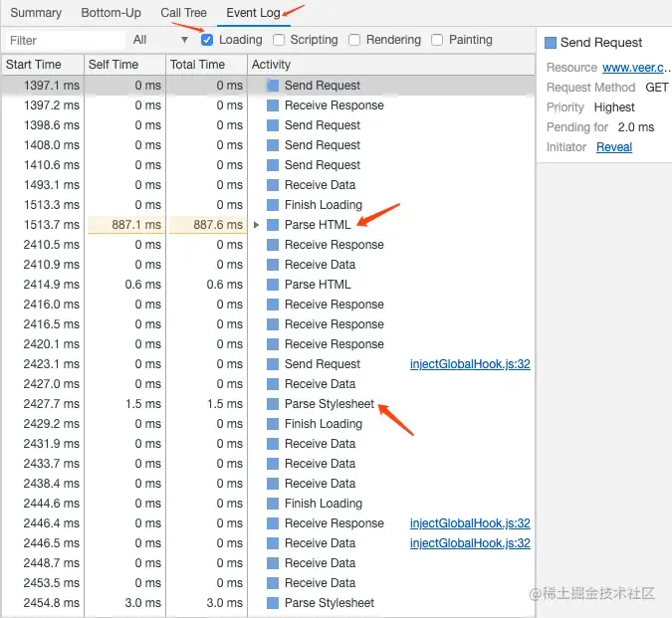Image resolution: width=672 pixels, height=618 pixels.
Task: Sort by the Activity column header
Action: coord(391,65)
